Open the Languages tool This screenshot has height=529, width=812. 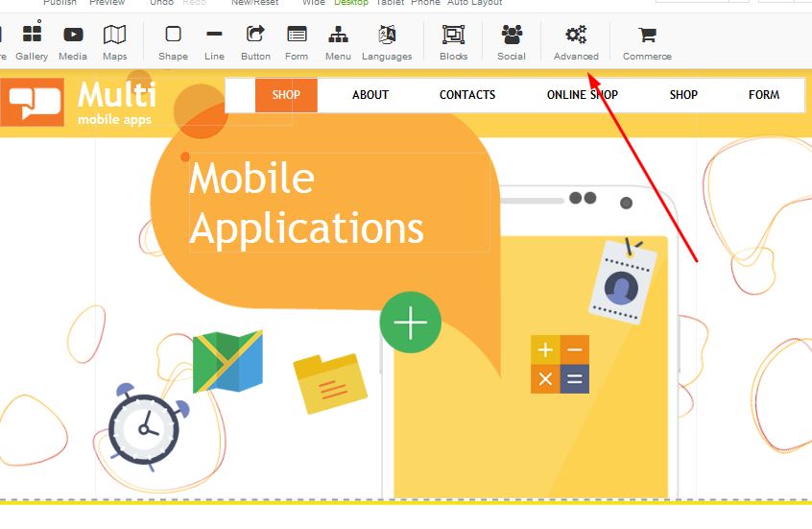click(387, 41)
